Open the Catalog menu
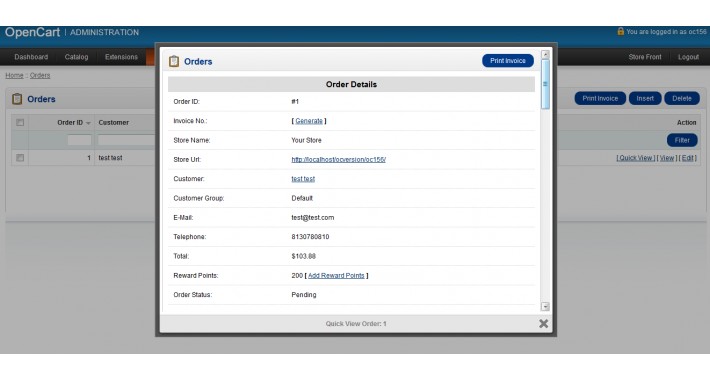 (76, 57)
